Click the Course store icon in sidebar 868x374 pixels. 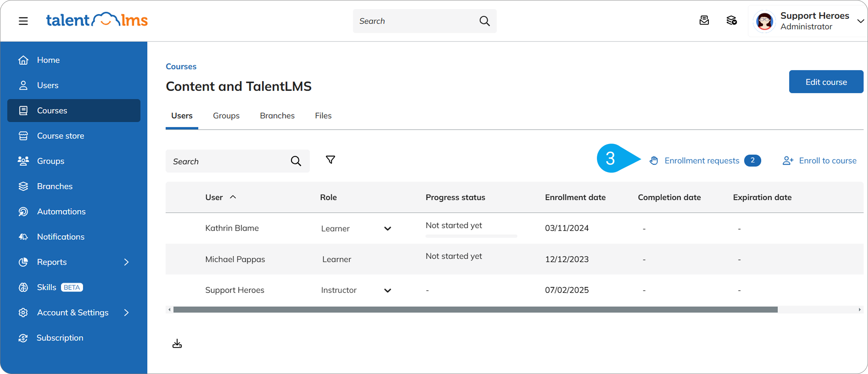[23, 136]
